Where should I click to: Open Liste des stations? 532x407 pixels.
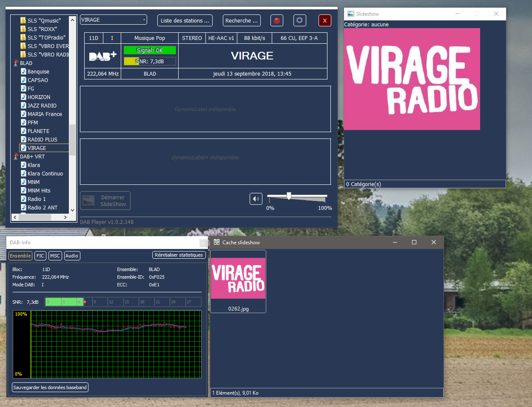coord(185,20)
